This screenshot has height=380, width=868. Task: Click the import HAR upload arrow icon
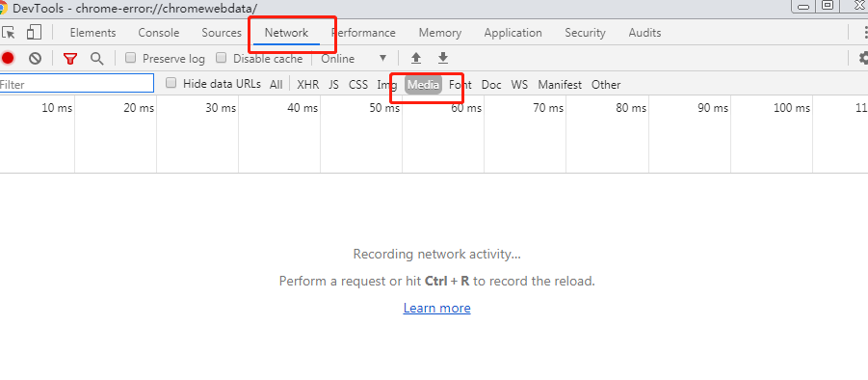pos(416,58)
